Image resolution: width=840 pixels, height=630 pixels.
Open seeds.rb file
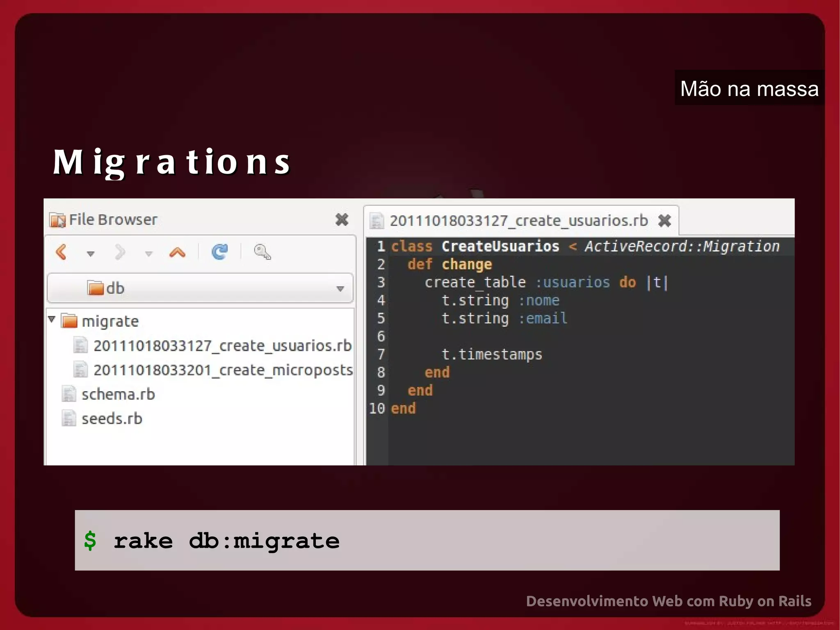[112, 419]
